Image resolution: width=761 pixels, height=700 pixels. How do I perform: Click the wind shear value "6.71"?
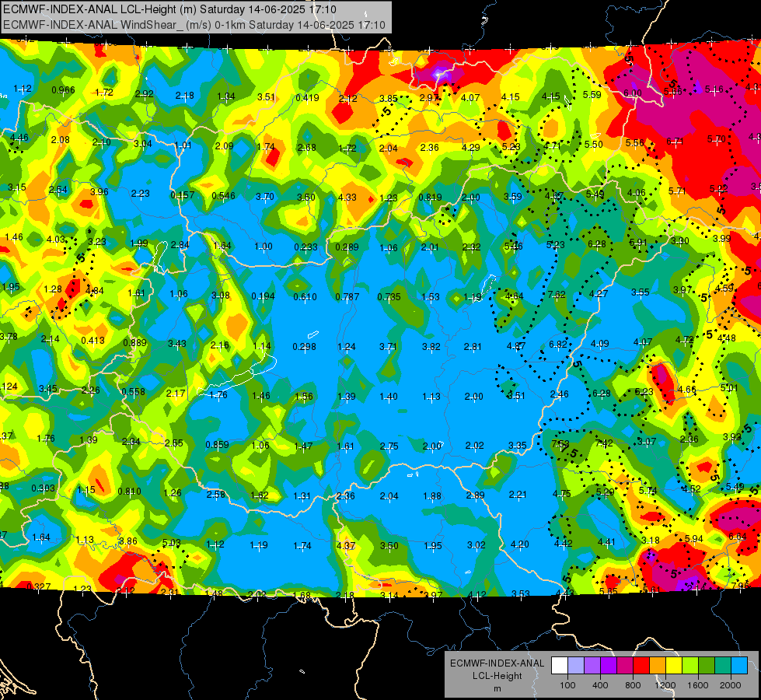pos(675,142)
